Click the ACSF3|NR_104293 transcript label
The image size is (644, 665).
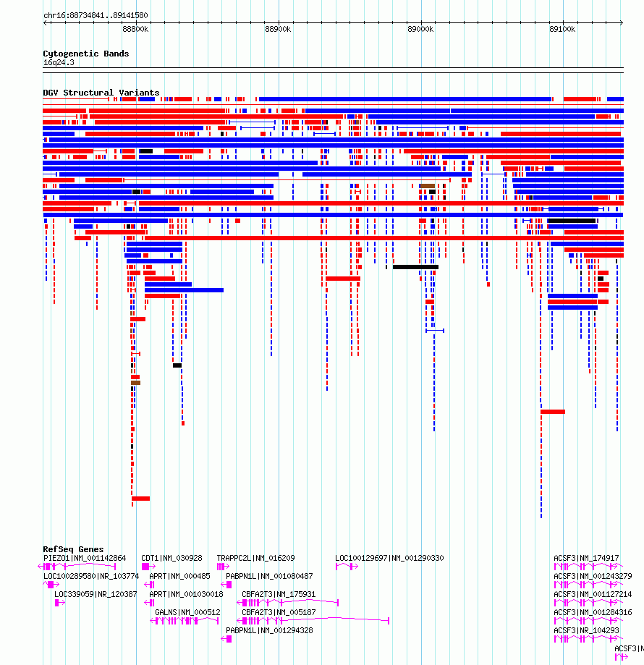586,631
